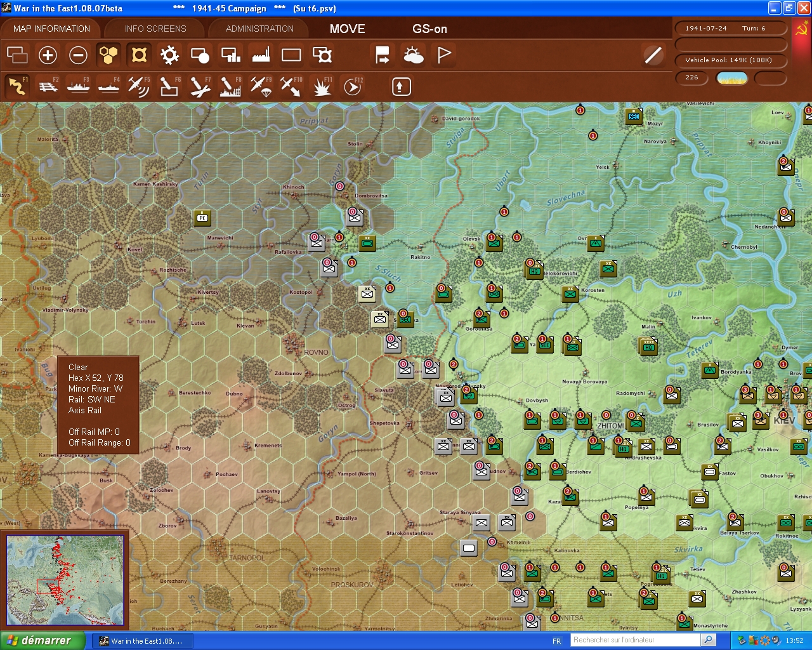Click the minimap overview
Screen dimensions: 812x650
pyautogui.click(x=65, y=580)
